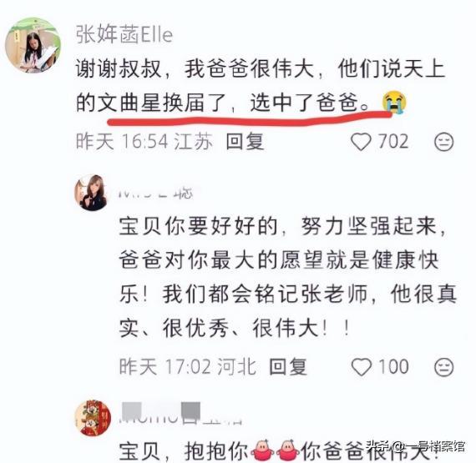Tap the dislike face on 张婂菡Elle's comment

click(443, 142)
